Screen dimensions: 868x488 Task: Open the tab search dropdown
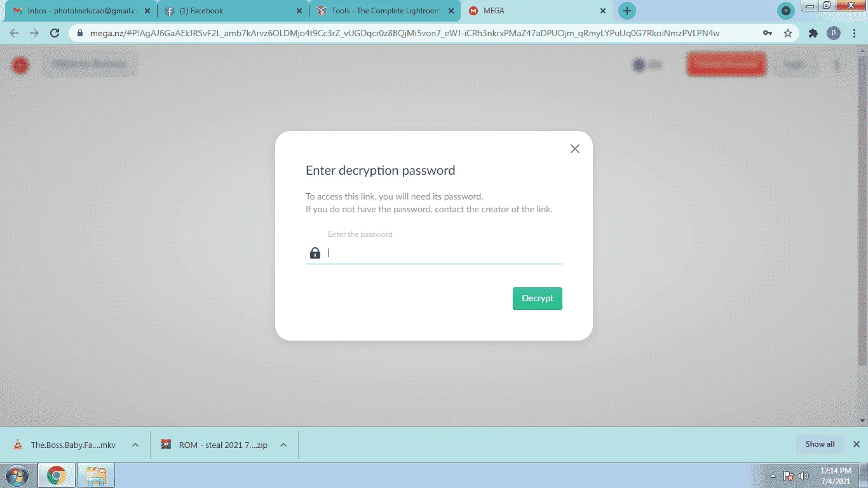tap(787, 11)
